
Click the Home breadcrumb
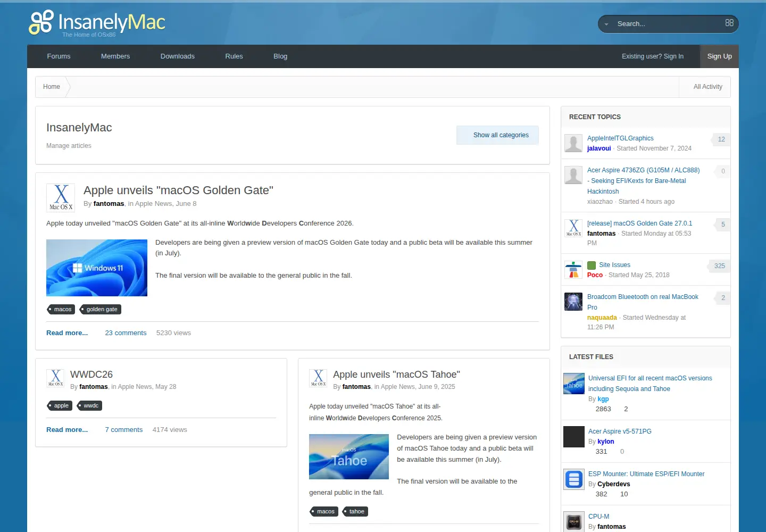52,87
